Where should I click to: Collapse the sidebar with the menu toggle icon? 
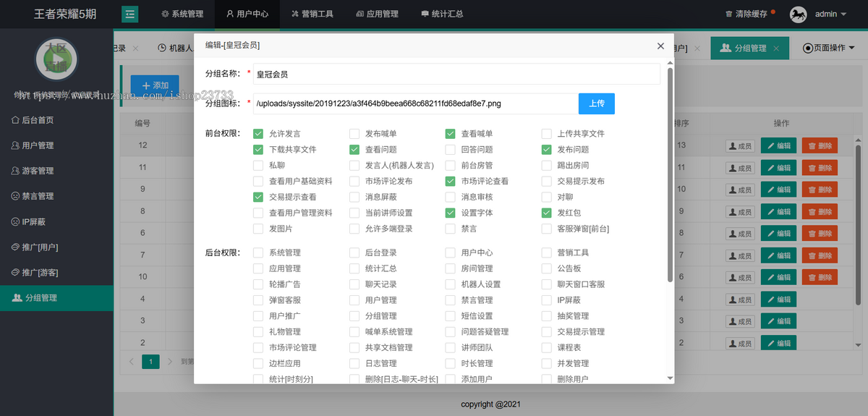tap(130, 14)
